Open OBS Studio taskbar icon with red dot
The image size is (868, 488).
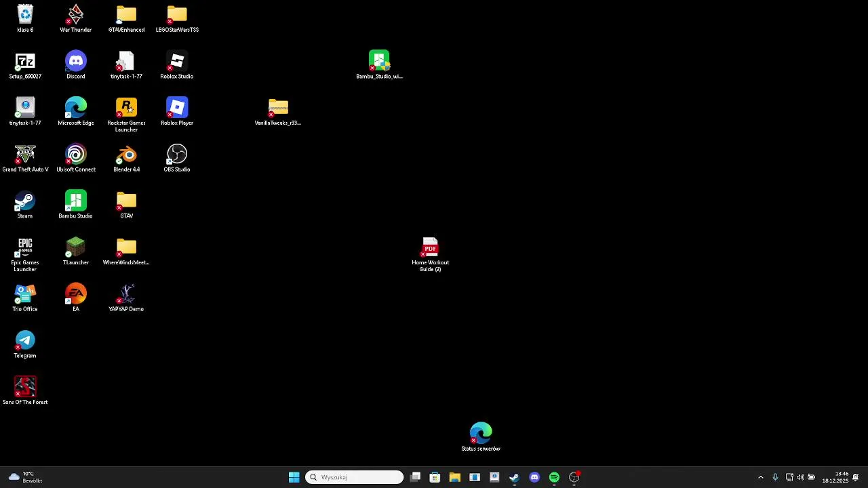click(x=574, y=477)
